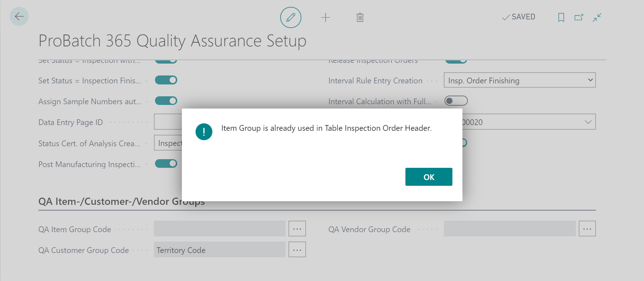Screen dimensions: 644x281
Task: Click the QA Vendor Group Code label
Action: point(369,229)
